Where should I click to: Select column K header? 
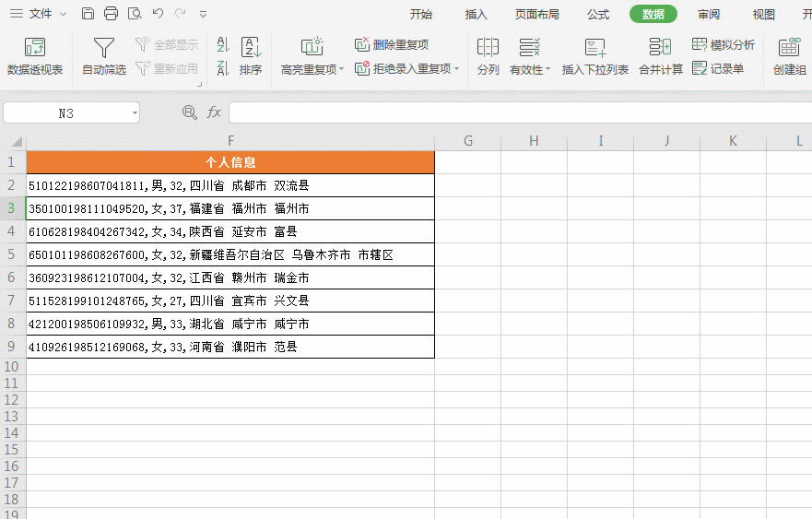point(733,140)
